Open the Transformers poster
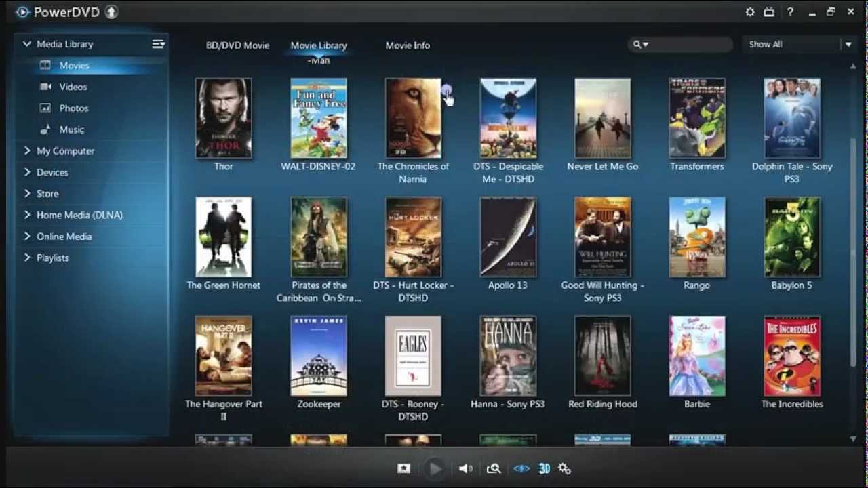Viewport: 868px width, 488px height. [697, 118]
